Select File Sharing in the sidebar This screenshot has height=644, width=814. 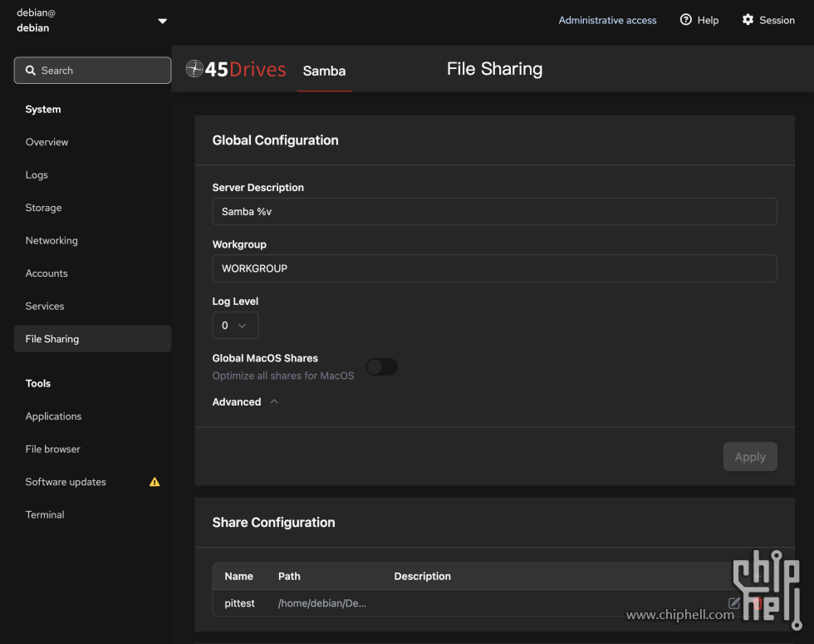[x=92, y=339]
